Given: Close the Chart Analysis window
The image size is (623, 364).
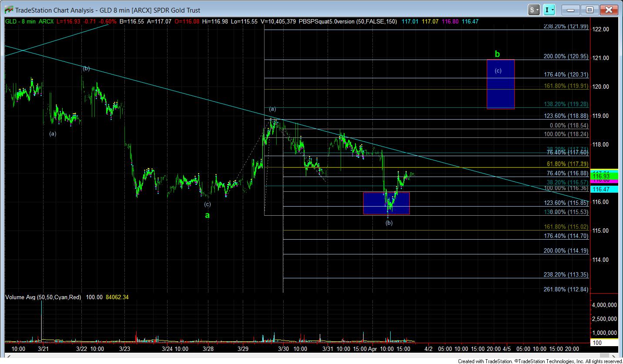Looking at the screenshot, I should click(x=608, y=10).
